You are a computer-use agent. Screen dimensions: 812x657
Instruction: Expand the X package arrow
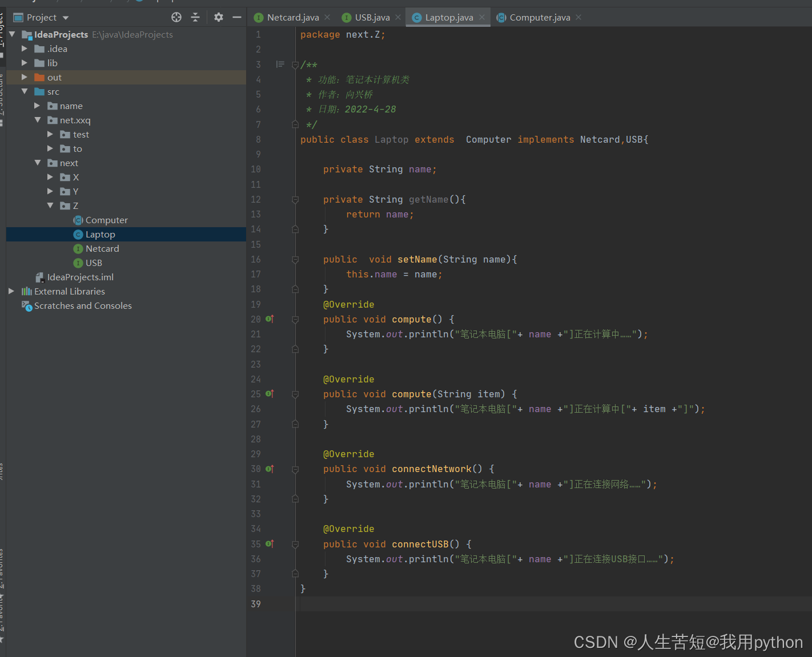coord(50,177)
